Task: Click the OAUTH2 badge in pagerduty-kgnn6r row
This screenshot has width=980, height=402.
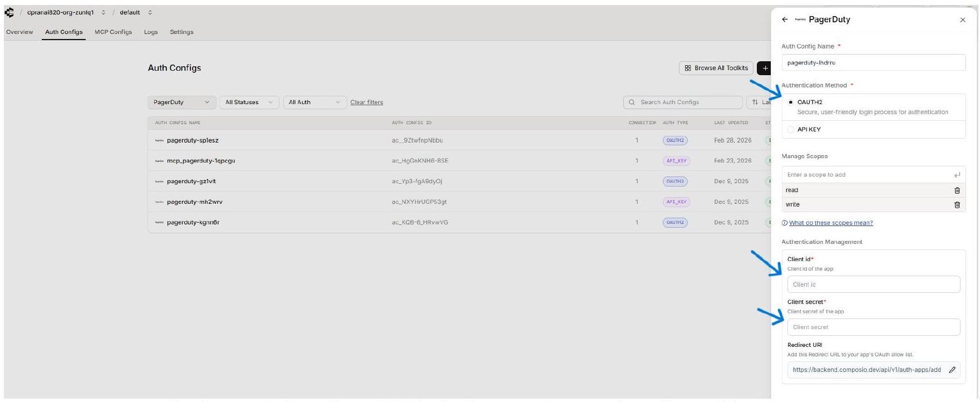Action: [x=675, y=223]
